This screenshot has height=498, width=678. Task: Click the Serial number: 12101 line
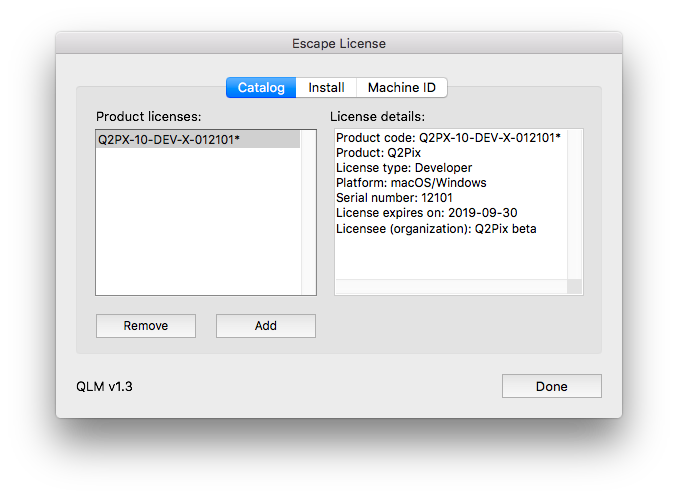tap(395, 198)
